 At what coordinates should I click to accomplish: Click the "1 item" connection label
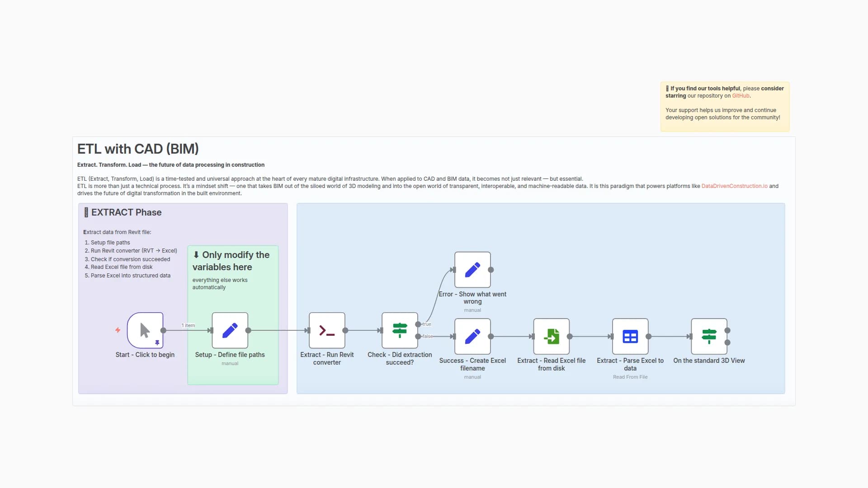coord(188,325)
